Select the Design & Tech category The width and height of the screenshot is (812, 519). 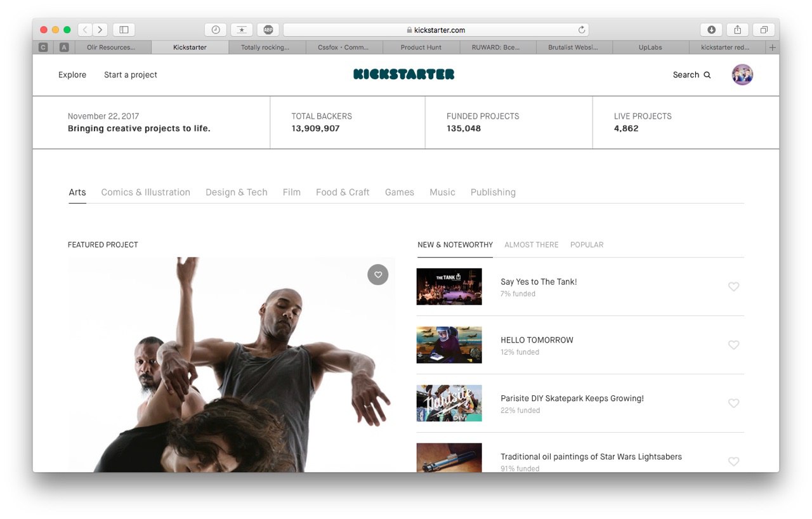(237, 192)
